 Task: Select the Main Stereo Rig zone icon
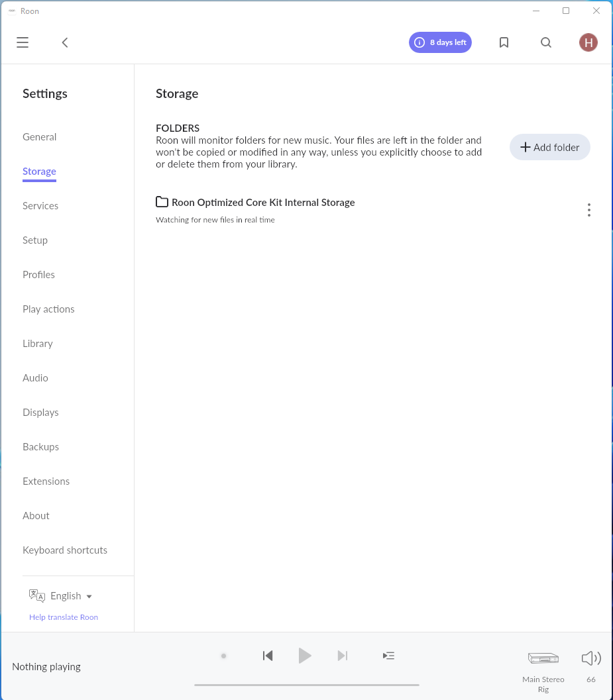(x=543, y=658)
